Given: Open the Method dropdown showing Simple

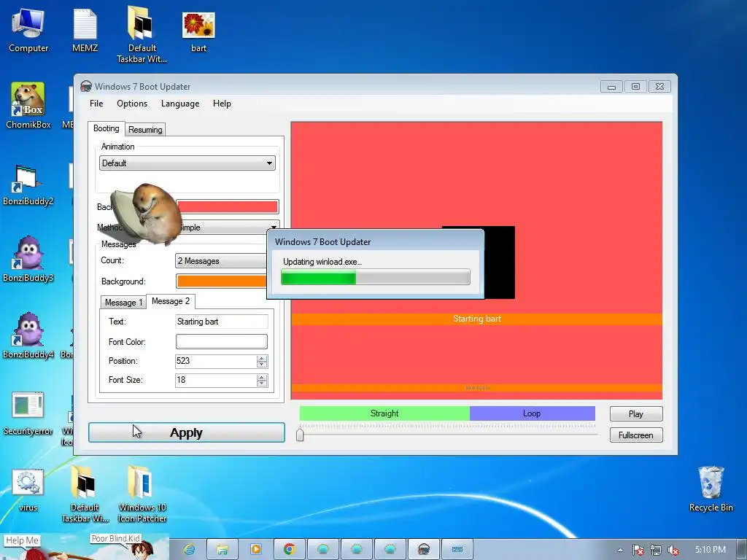Looking at the screenshot, I should [228, 227].
